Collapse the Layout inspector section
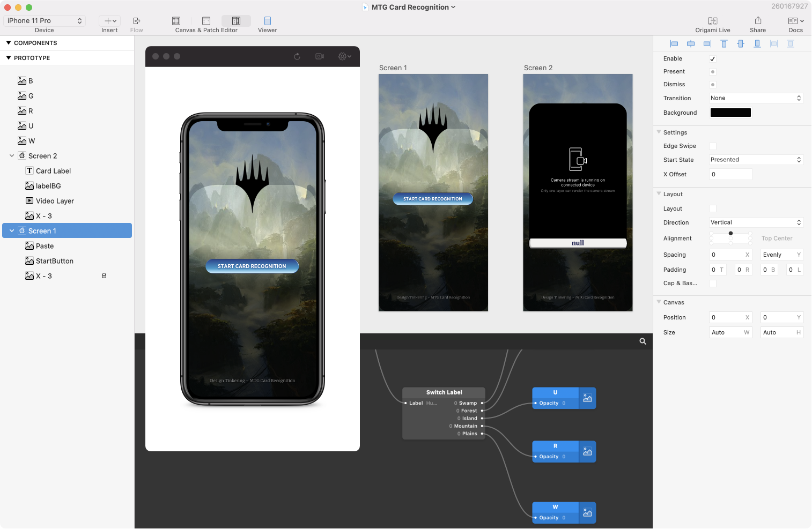 point(659,193)
